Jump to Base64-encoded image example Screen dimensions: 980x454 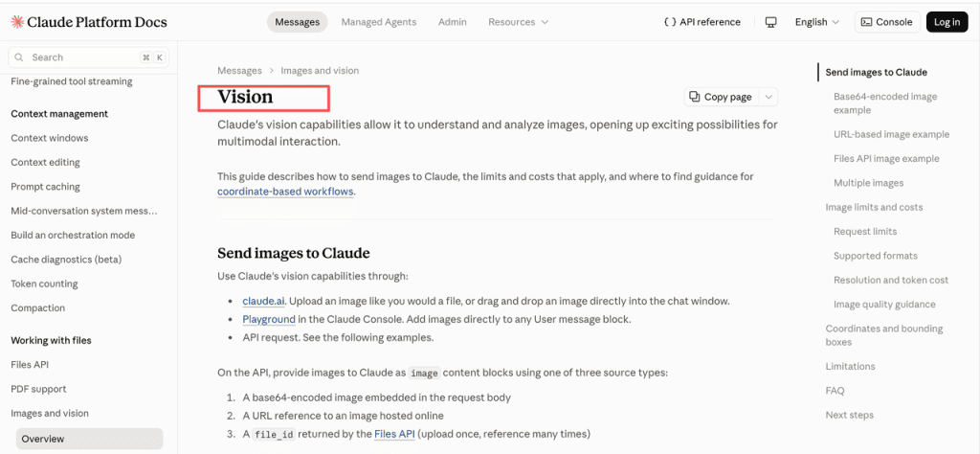(x=885, y=103)
